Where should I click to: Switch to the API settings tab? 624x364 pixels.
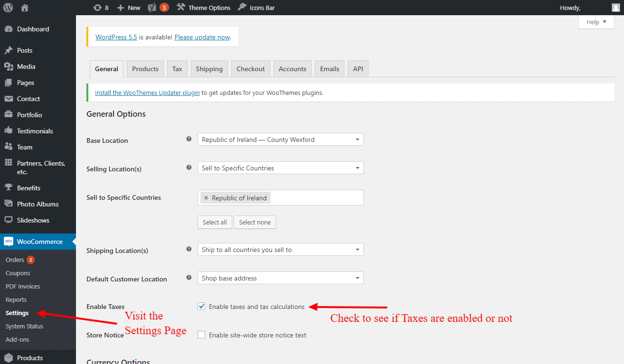click(x=358, y=69)
